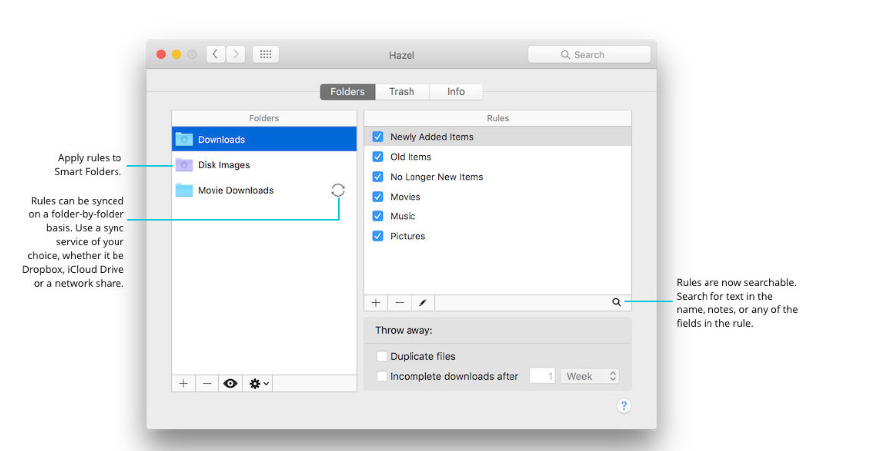Click the incomplete downloads number field
874x451 pixels.
point(542,376)
